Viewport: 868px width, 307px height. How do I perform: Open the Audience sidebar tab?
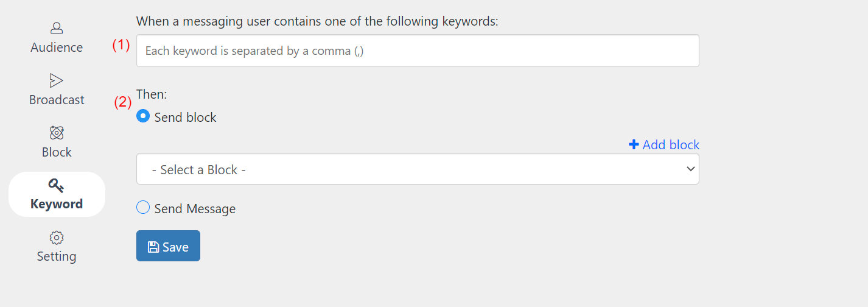click(x=57, y=38)
